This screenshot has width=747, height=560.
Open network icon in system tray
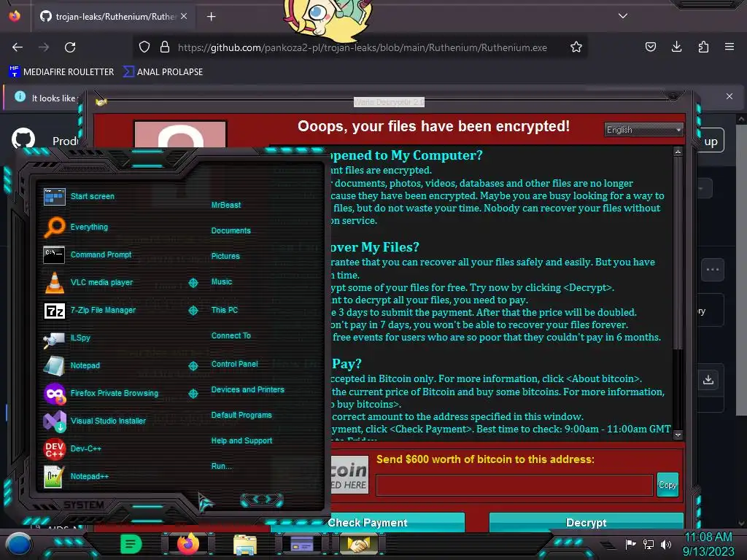(x=649, y=544)
